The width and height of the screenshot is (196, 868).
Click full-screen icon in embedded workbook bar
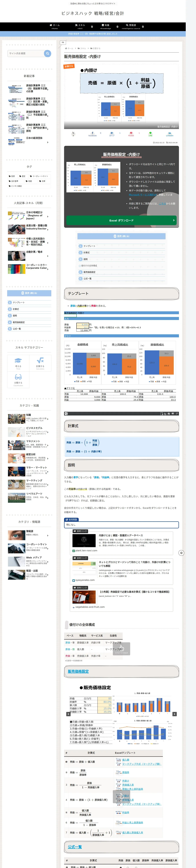(177, 413)
